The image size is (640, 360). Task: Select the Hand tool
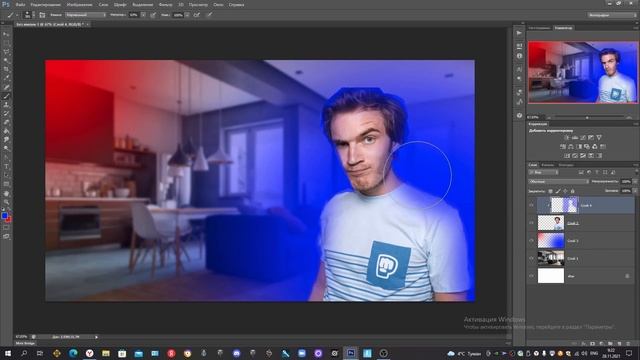[6, 193]
